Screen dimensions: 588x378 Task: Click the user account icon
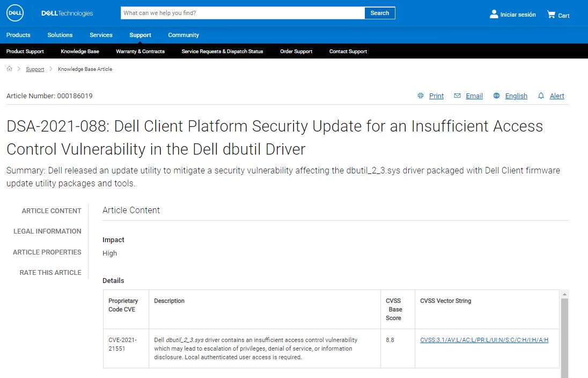pyautogui.click(x=494, y=14)
